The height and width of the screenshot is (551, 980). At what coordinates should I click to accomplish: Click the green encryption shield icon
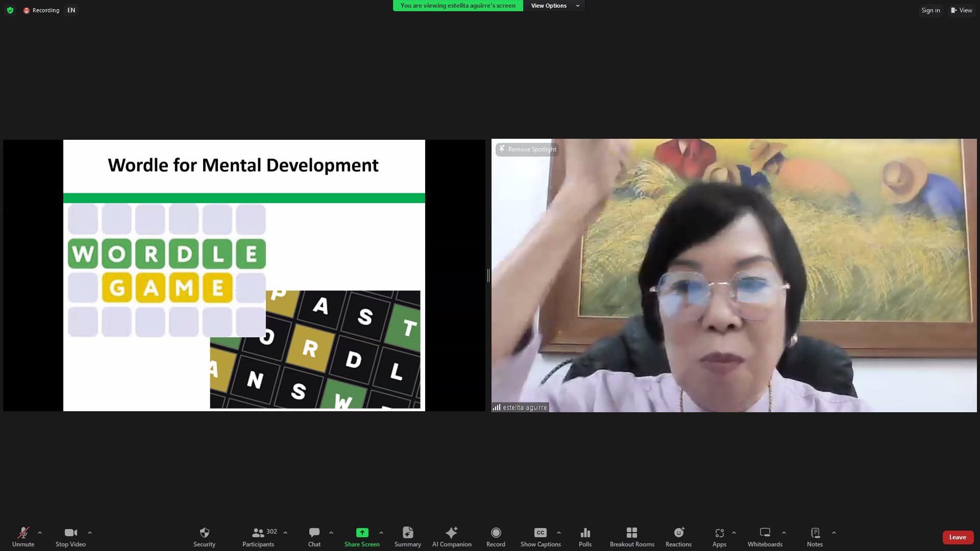(x=10, y=10)
